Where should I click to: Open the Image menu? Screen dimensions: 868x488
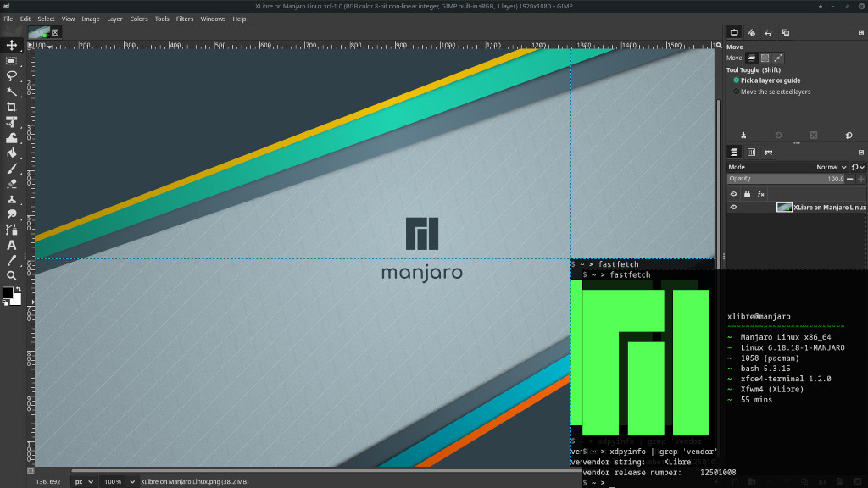[x=91, y=19]
